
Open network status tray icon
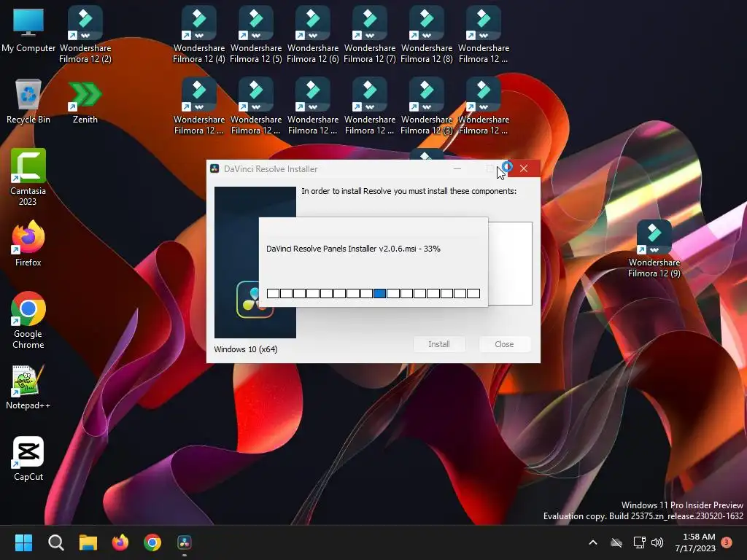(639, 542)
